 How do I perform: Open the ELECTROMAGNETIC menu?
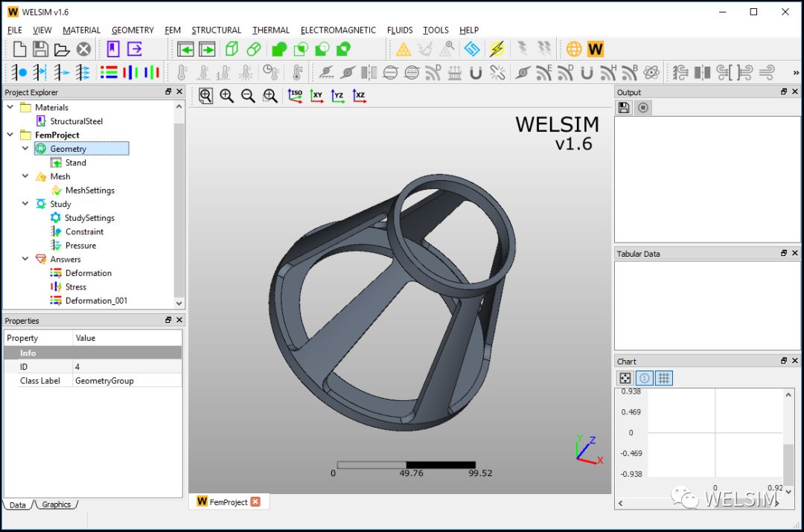point(339,31)
